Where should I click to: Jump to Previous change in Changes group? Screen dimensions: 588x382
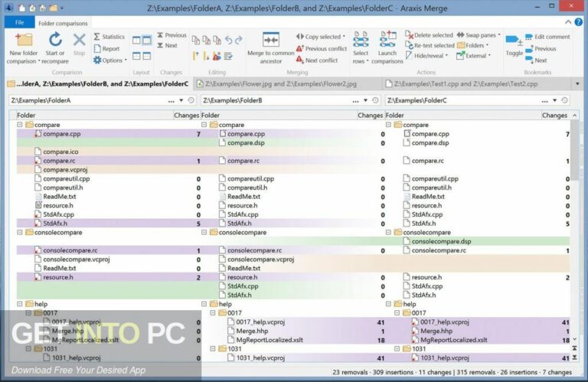pos(171,35)
